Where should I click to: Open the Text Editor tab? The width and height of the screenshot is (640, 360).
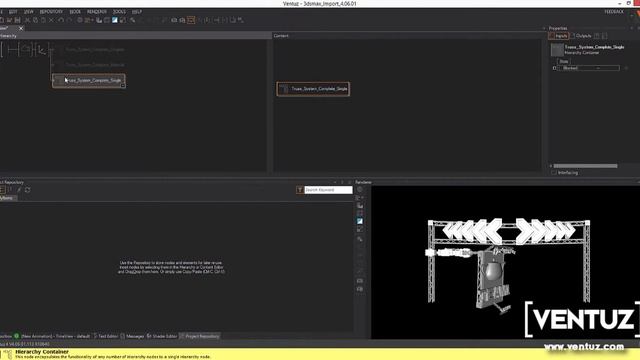click(x=105, y=336)
